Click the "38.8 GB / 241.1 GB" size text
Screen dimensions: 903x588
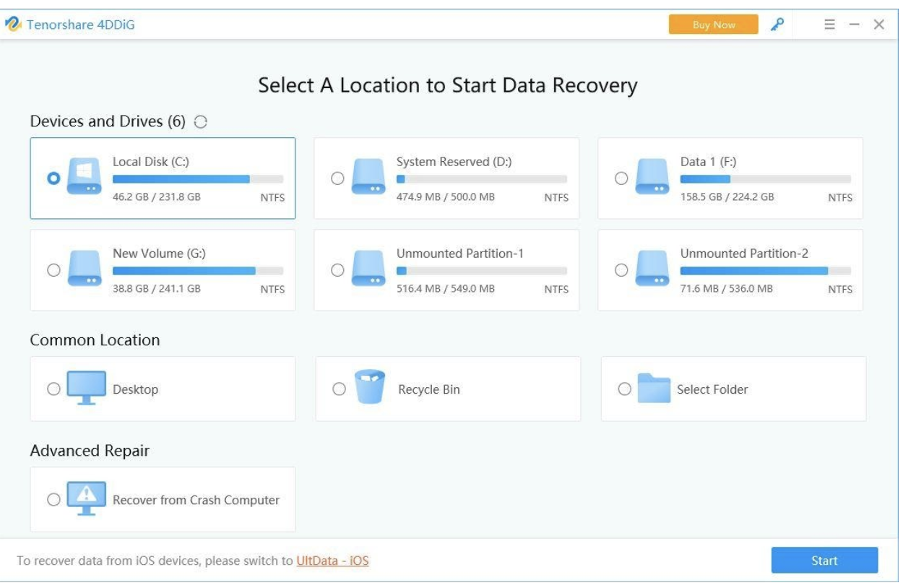[157, 289]
